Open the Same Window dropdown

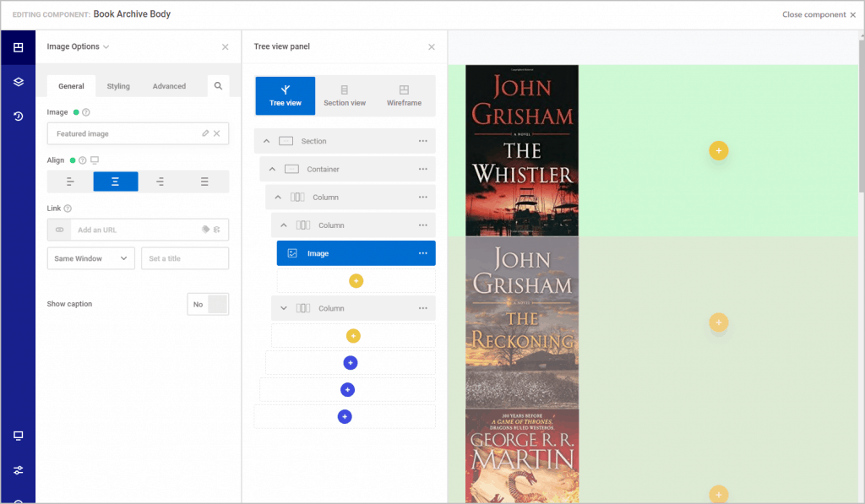90,258
